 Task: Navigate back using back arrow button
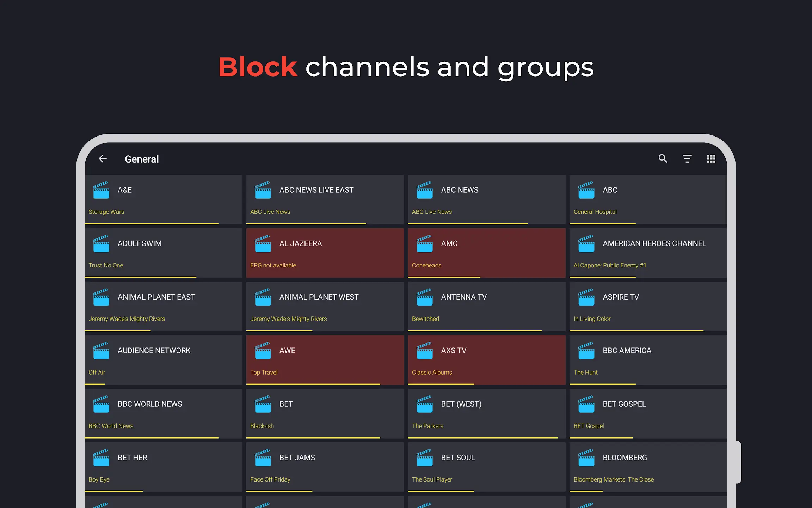pos(104,159)
